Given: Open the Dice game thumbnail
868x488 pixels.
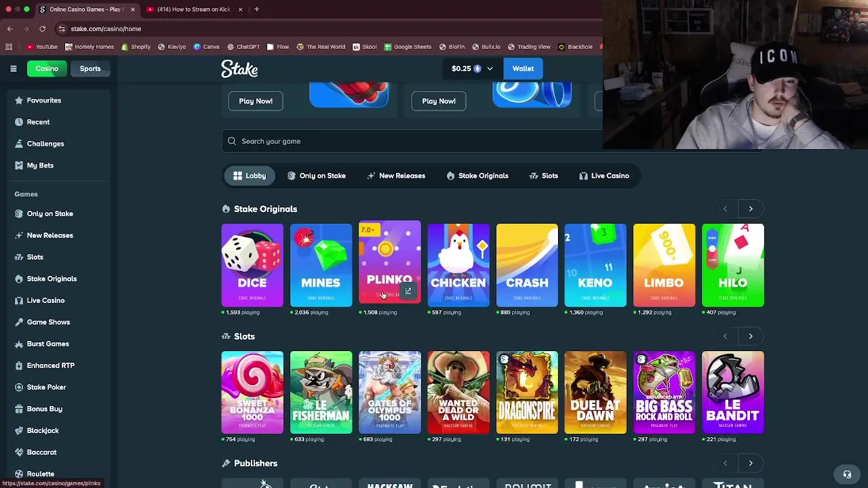Looking at the screenshot, I should [x=252, y=265].
